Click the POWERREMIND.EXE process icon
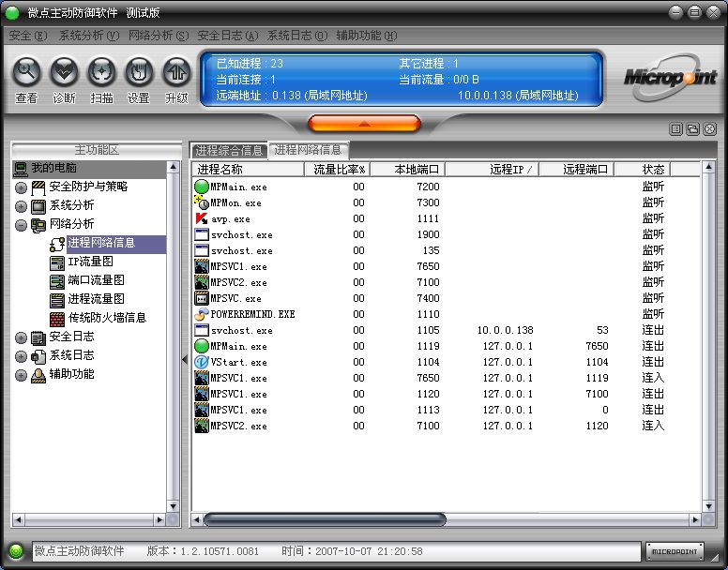 [x=202, y=314]
